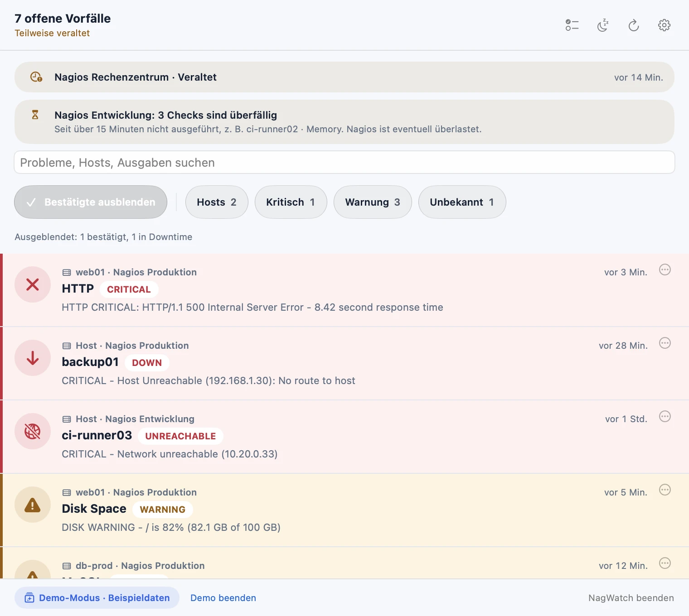
Task: Click 'NagWatch beenden' to quit
Action: [x=631, y=598]
